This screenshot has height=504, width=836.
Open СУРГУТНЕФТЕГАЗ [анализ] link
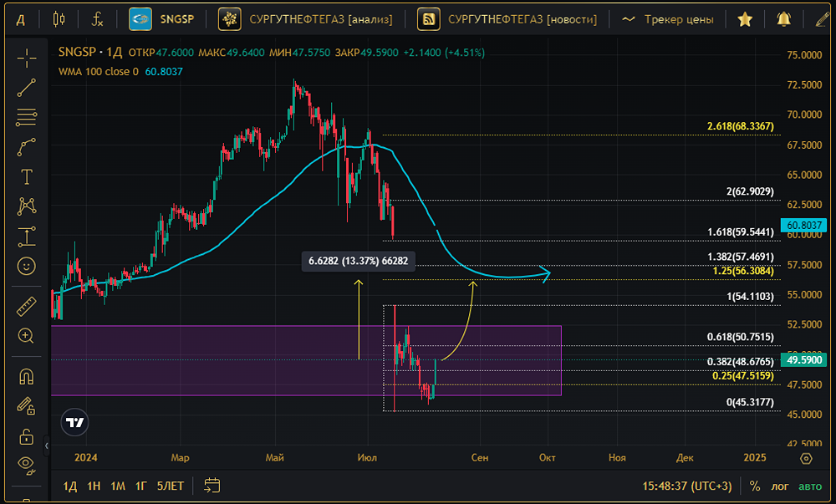pos(305,20)
